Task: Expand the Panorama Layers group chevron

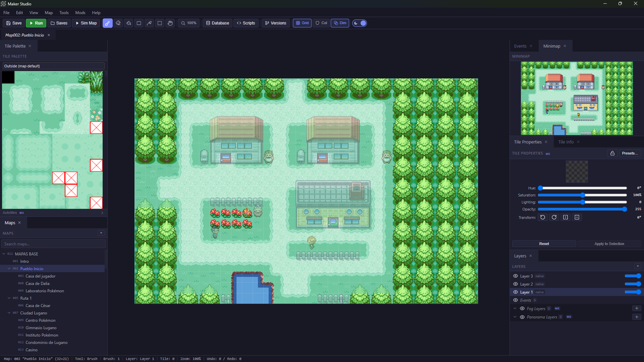Action: coord(515,317)
